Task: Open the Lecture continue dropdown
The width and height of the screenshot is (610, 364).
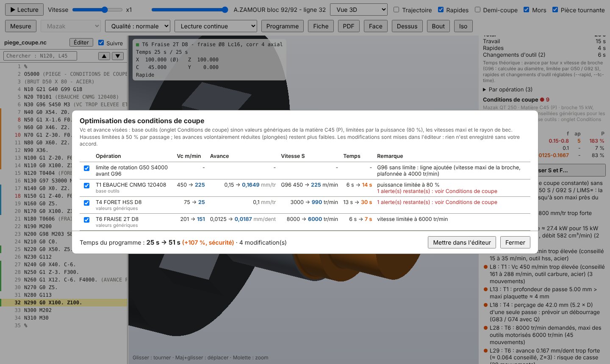Action: point(216,26)
